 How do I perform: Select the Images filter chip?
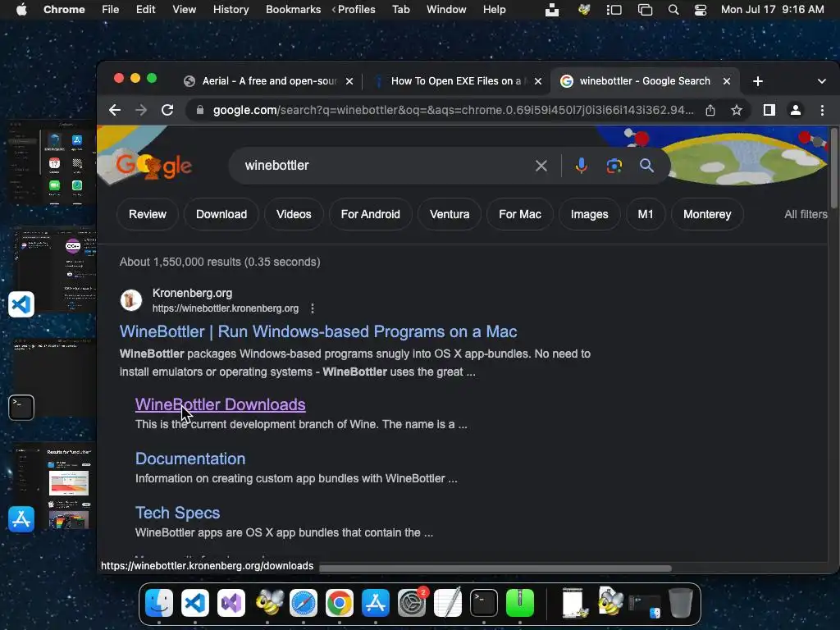pyautogui.click(x=589, y=214)
